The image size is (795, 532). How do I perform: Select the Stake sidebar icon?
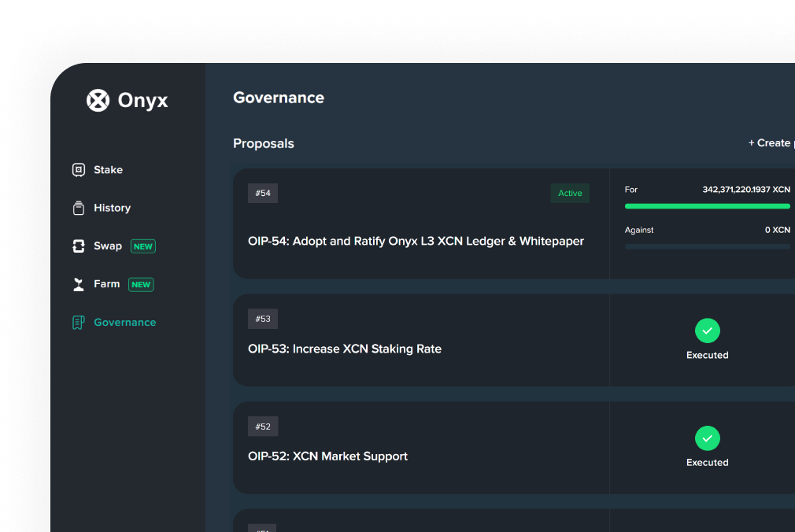pyautogui.click(x=79, y=170)
